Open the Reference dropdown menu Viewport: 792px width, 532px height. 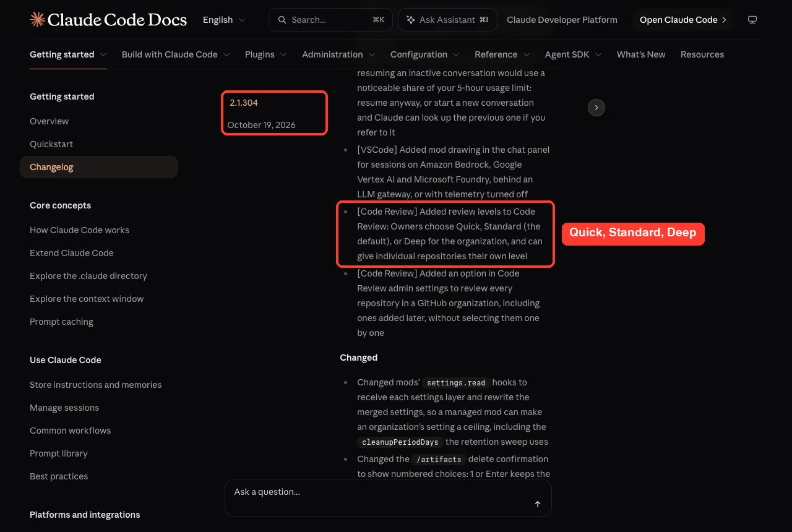pos(502,54)
